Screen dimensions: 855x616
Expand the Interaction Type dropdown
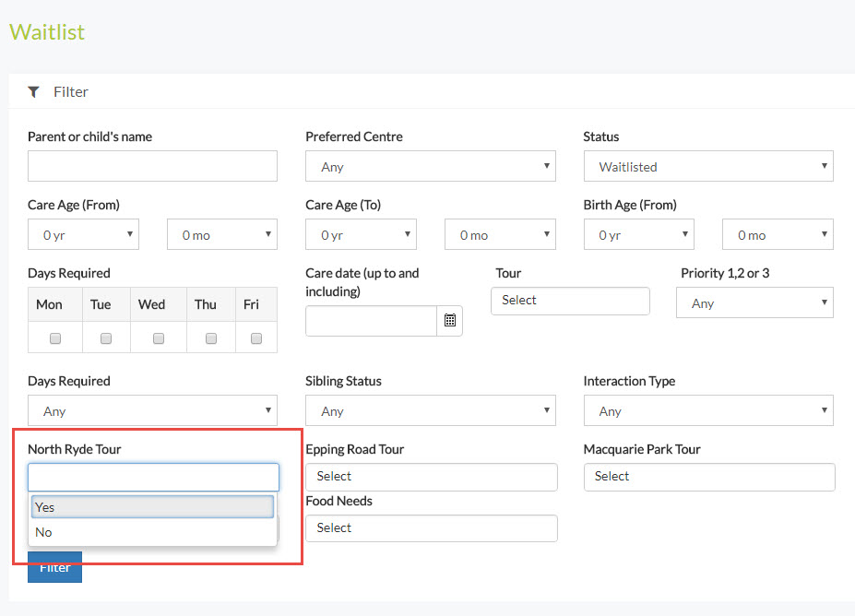click(x=707, y=411)
